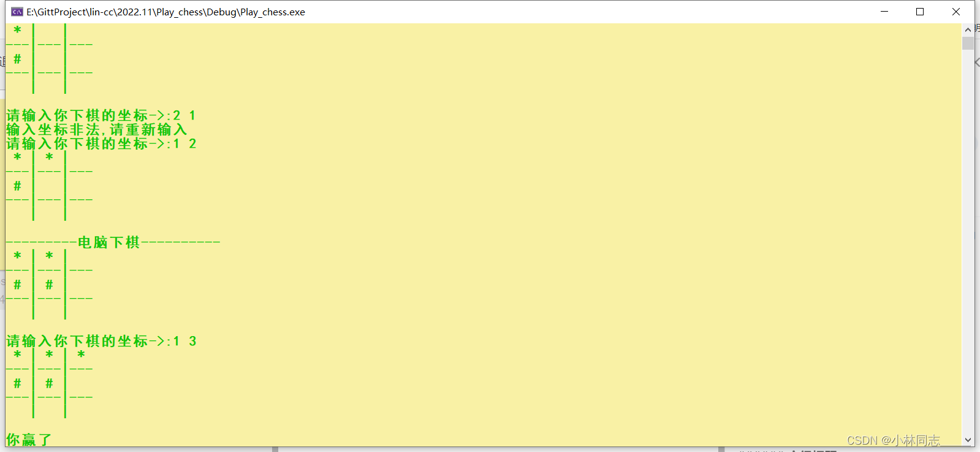Click the prompt line ending with '1 2'
Screen dimensions: 980x452
101,144
